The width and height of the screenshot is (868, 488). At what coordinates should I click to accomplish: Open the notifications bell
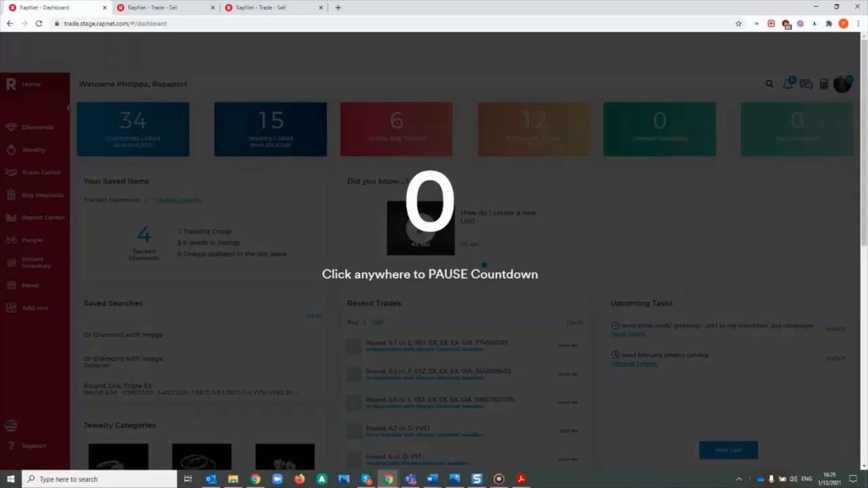787,84
